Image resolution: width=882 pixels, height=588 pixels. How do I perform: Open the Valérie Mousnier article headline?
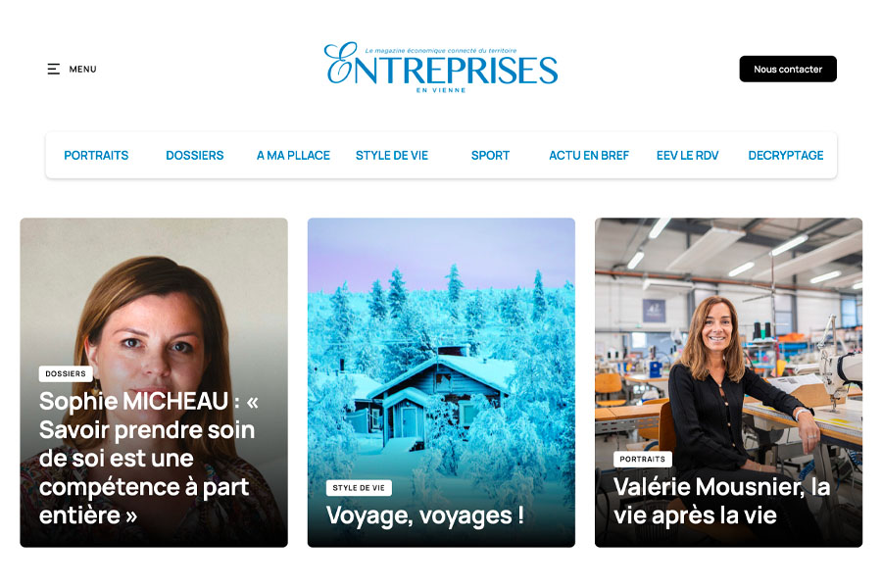[721, 501]
